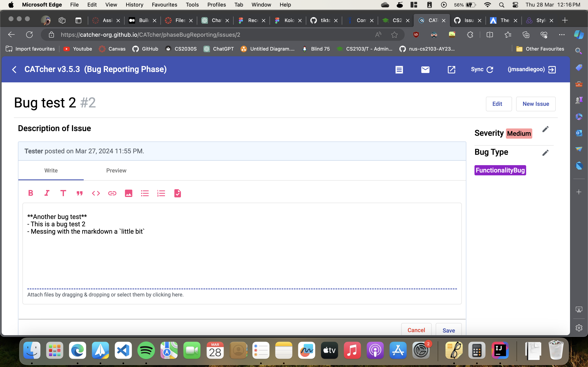Screen dimensions: 588x367
Task: Open the History menu in menu bar
Action: 134,5
